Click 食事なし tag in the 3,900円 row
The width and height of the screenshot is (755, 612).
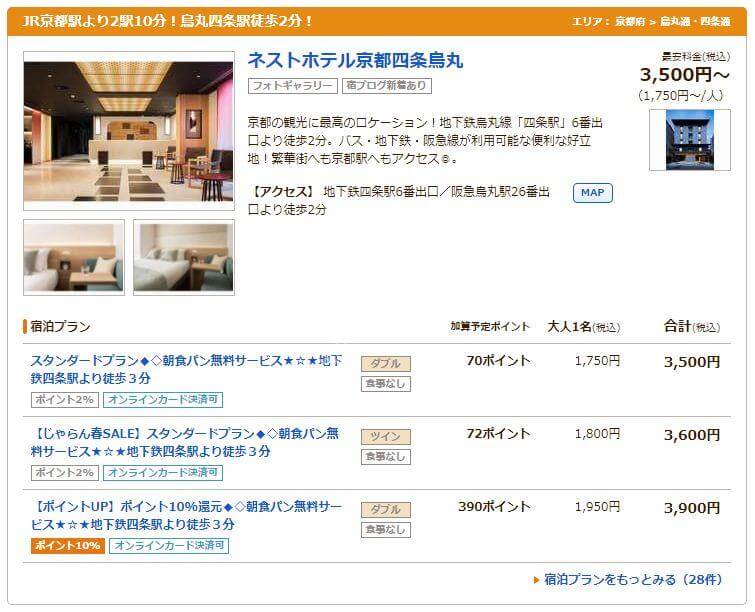tap(386, 530)
